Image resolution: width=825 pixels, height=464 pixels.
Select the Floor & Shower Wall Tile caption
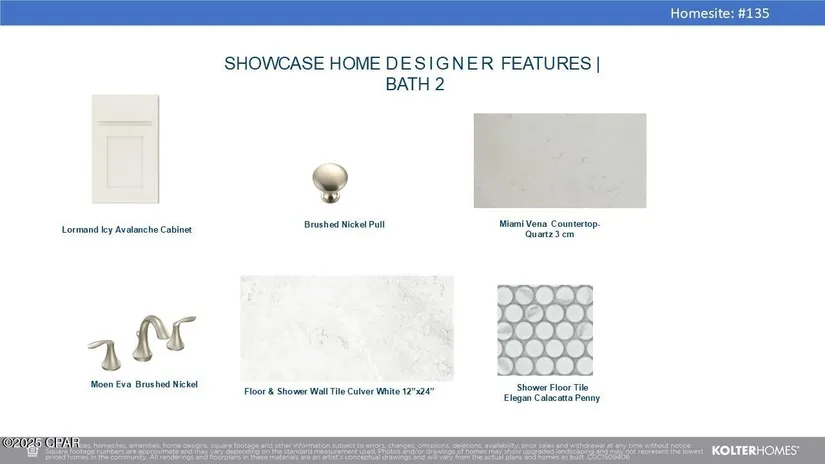[339, 391]
